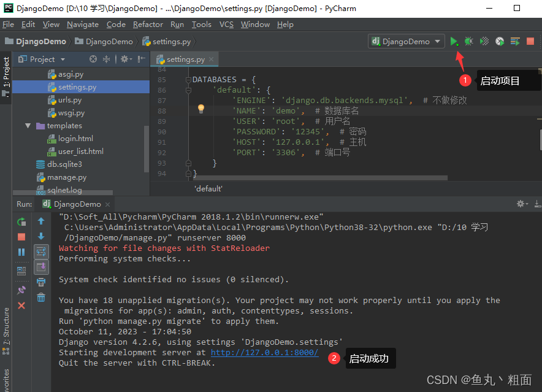Stop the running process from top toolbar
542x392 pixels.
point(530,42)
